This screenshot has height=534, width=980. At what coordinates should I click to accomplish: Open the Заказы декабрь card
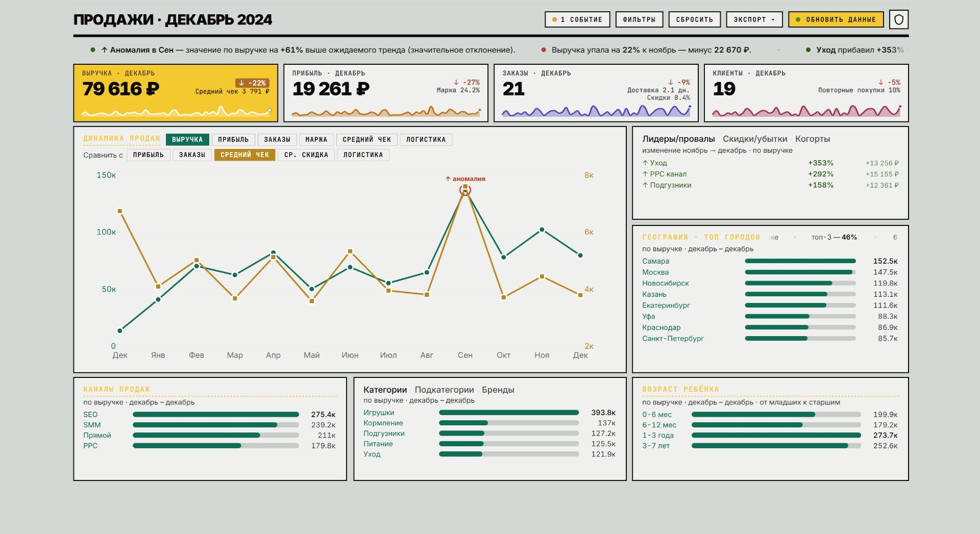596,93
